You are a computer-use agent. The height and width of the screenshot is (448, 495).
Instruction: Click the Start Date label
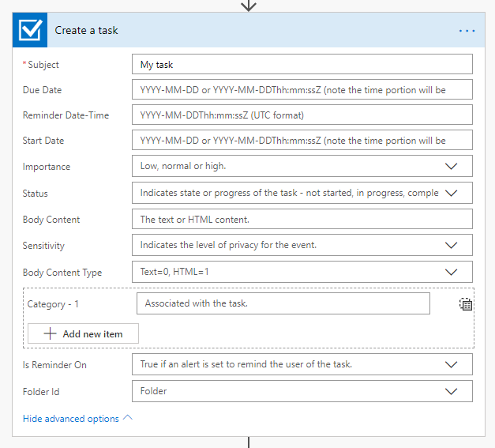pyautogui.click(x=43, y=141)
